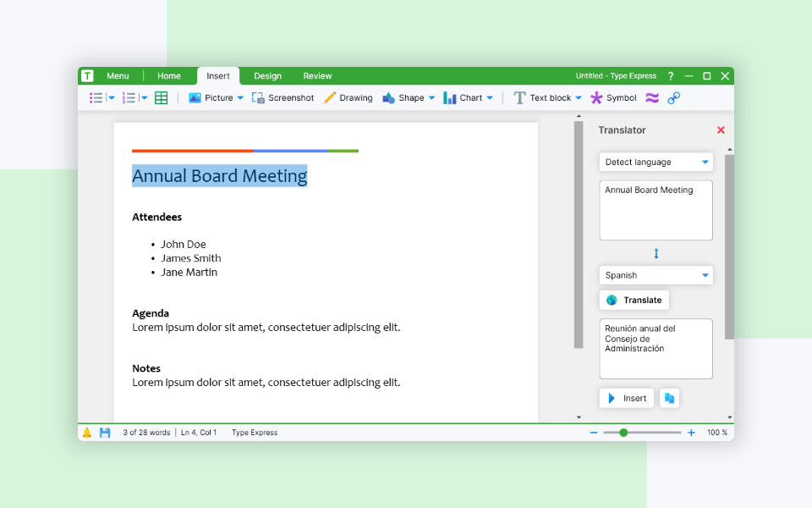Take a Screenshot from toolbar
The width and height of the screenshot is (812, 508).
(283, 97)
